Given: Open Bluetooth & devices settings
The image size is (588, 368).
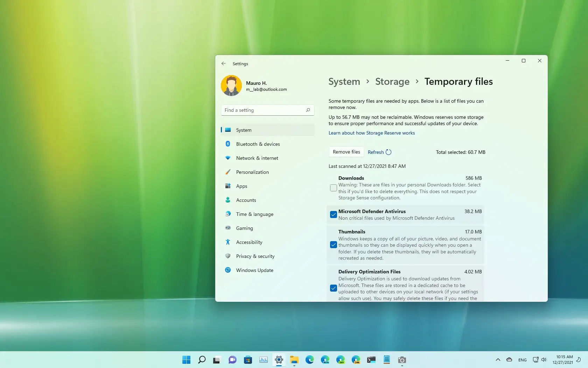Looking at the screenshot, I should click(258, 144).
